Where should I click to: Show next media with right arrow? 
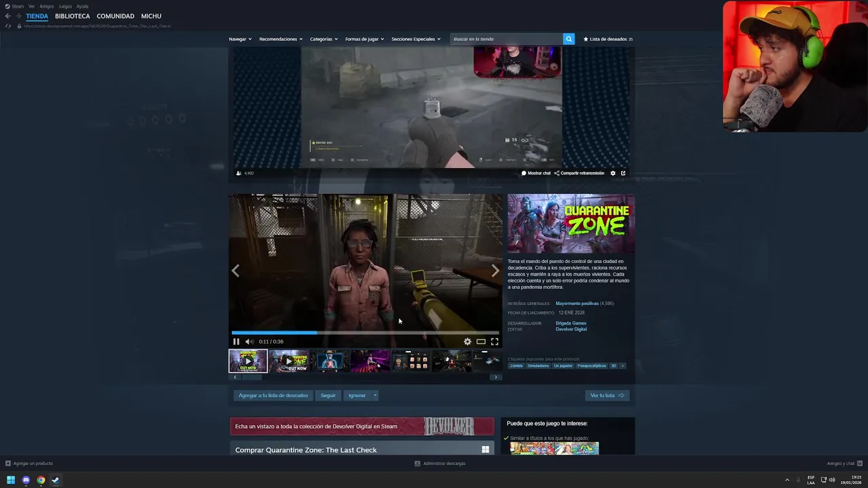pyautogui.click(x=495, y=271)
